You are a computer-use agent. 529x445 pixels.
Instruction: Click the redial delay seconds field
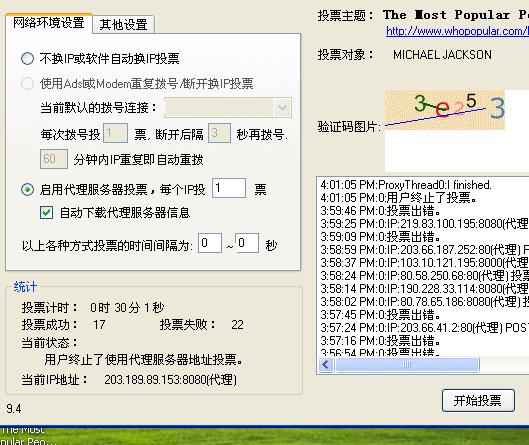click(219, 133)
